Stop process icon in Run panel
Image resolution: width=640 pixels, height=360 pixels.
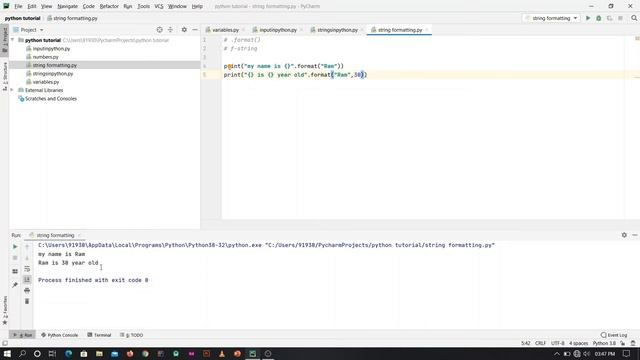point(15,258)
